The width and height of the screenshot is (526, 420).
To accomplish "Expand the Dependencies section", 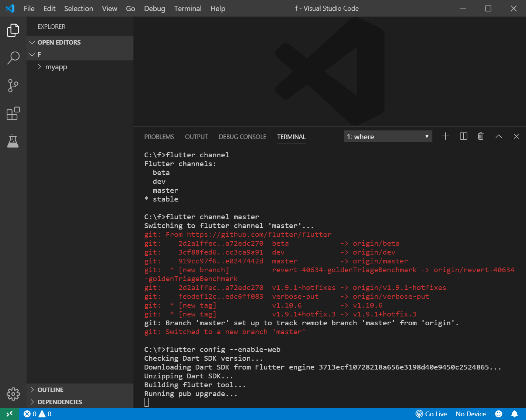I will tap(60, 402).
